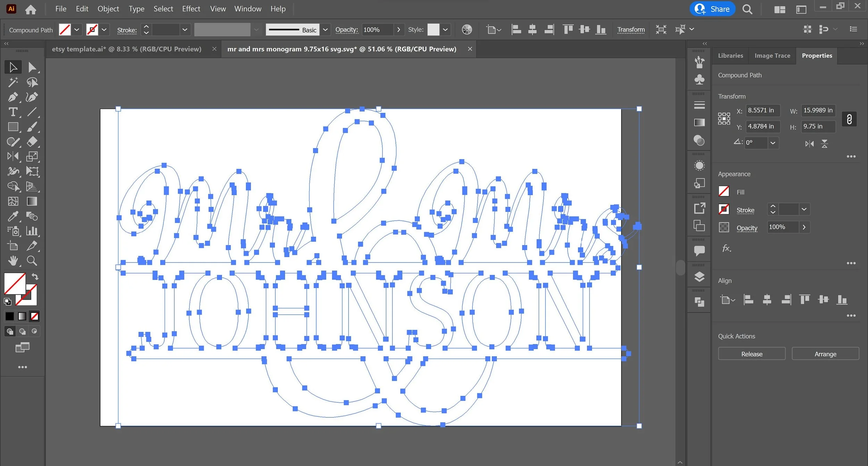Activate the Magic Wand tool
The image size is (868, 466).
pyautogui.click(x=13, y=82)
